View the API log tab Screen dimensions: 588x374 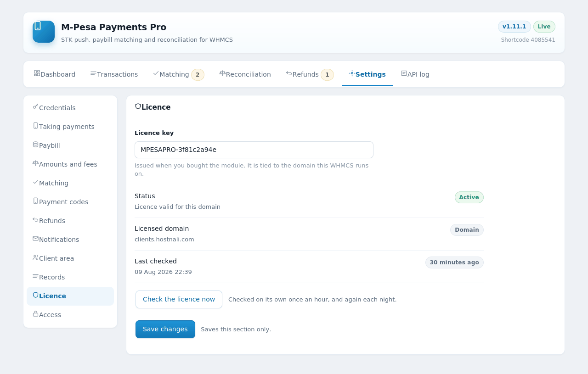pyautogui.click(x=415, y=74)
